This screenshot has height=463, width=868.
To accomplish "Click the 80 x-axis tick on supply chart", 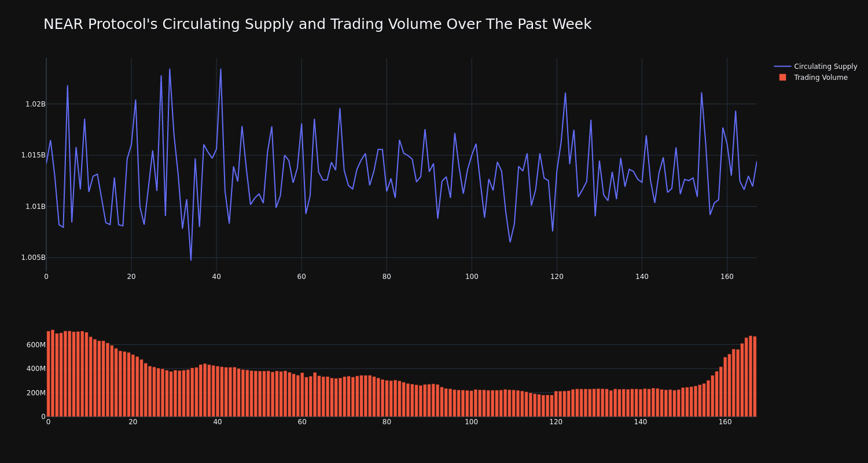I will pos(387,277).
